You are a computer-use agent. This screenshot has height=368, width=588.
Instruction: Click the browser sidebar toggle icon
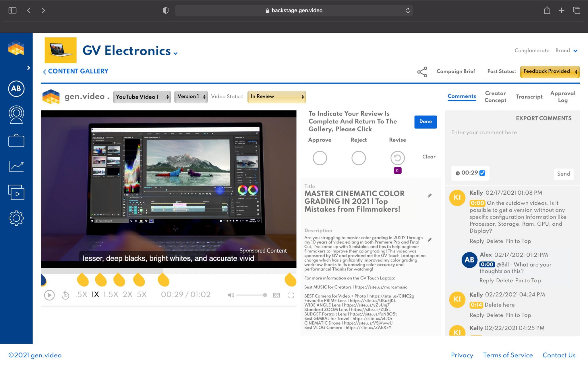[12, 10]
